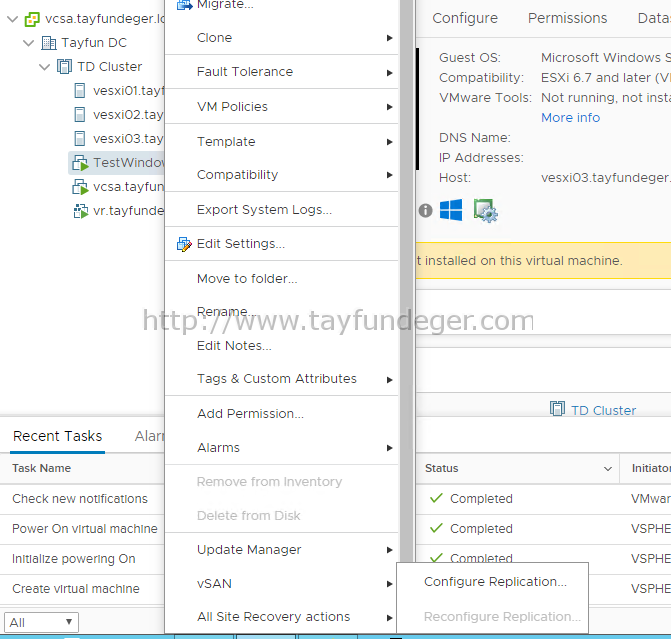Select Edit Settings menu entry
671x639 pixels.
click(x=281, y=244)
